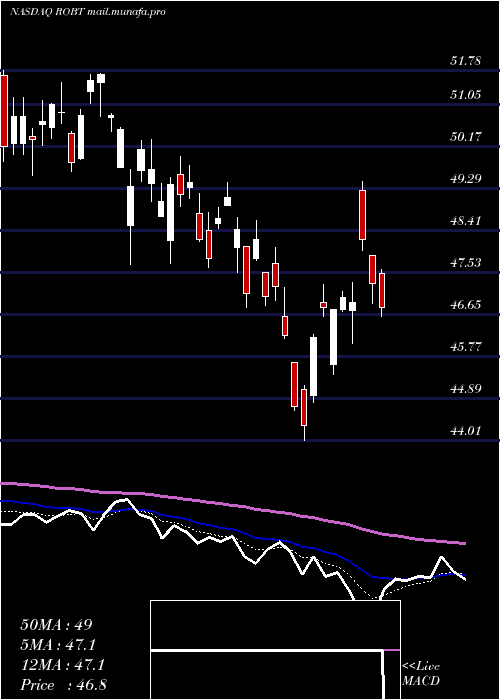Click the 51.05 price level label
Screen dimensions: 500x700
[x=465, y=94]
